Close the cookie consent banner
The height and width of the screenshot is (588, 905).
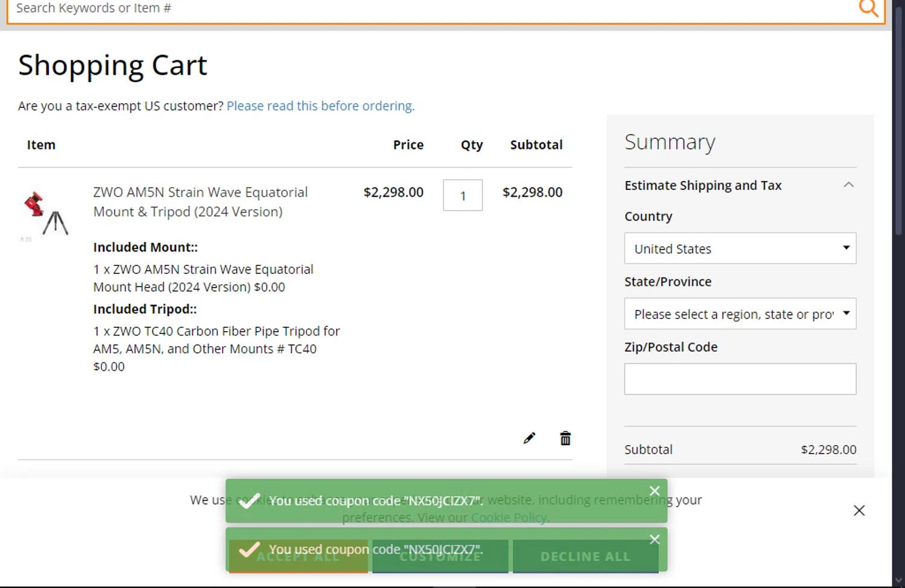tap(859, 511)
